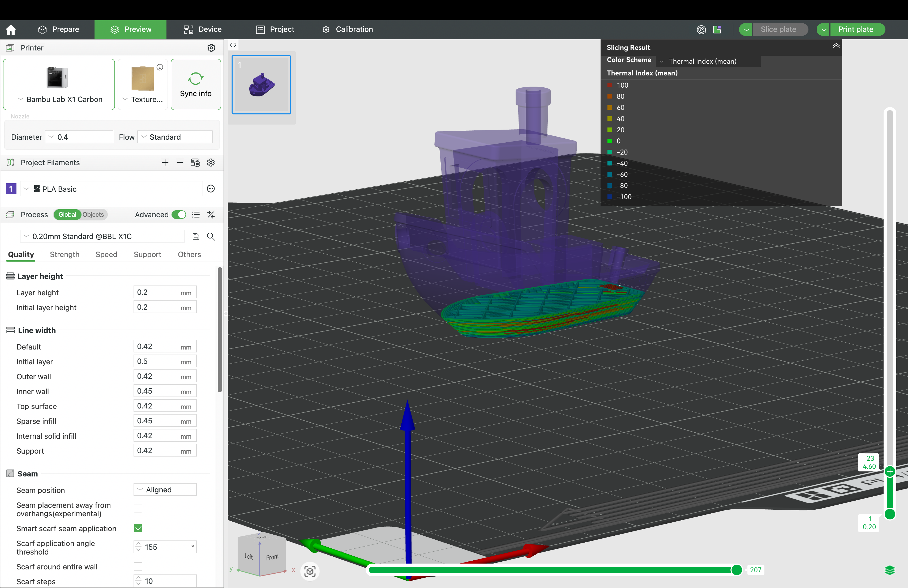Image resolution: width=908 pixels, height=588 pixels.
Task: Open the Strength settings tab
Action: (x=65, y=254)
